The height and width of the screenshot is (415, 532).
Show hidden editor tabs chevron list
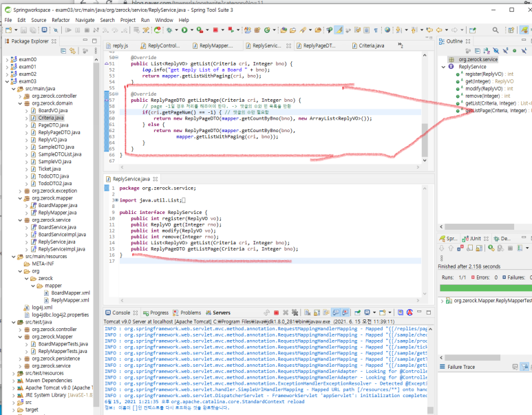point(401,45)
